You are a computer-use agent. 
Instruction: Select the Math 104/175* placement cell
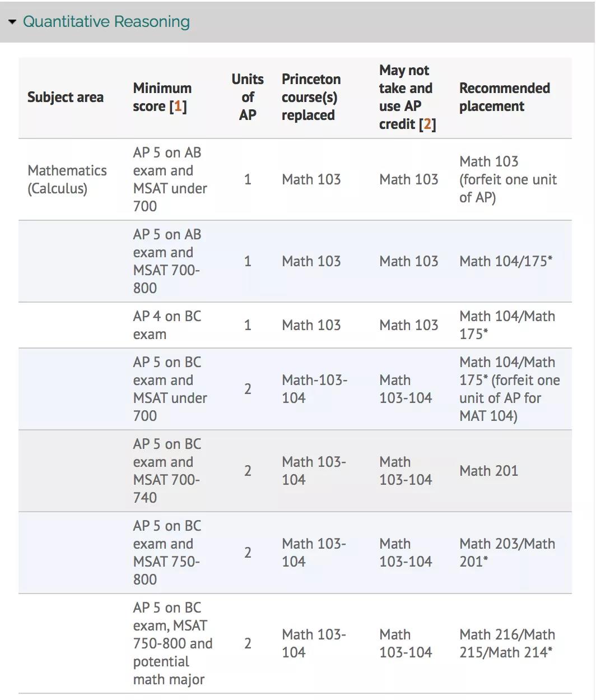click(505, 261)
